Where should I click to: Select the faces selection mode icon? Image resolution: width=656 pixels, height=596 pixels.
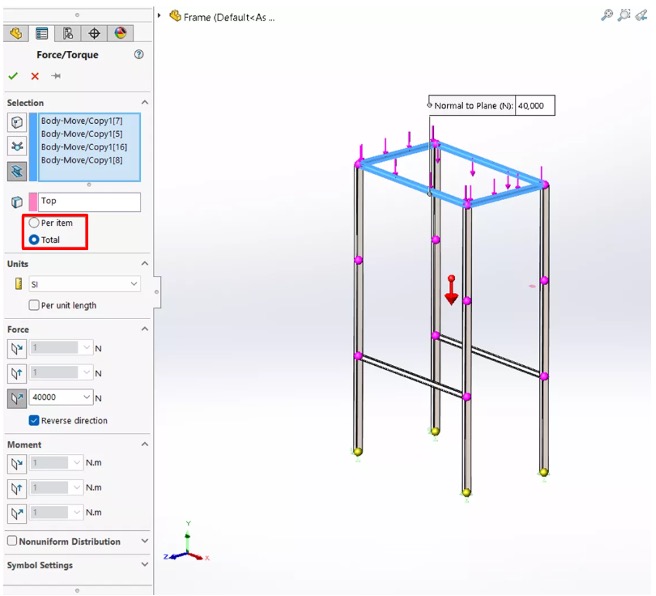[x=17, y=123]
